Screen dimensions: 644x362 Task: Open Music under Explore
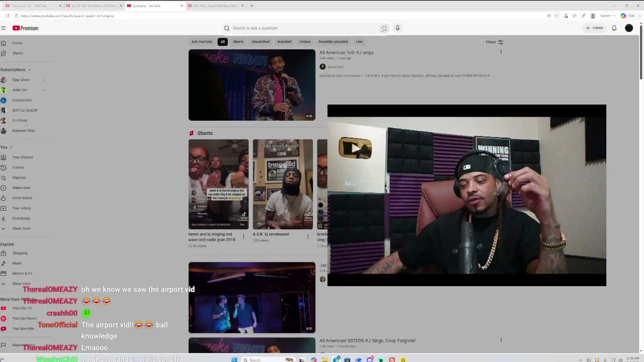(x=17, y=263)
